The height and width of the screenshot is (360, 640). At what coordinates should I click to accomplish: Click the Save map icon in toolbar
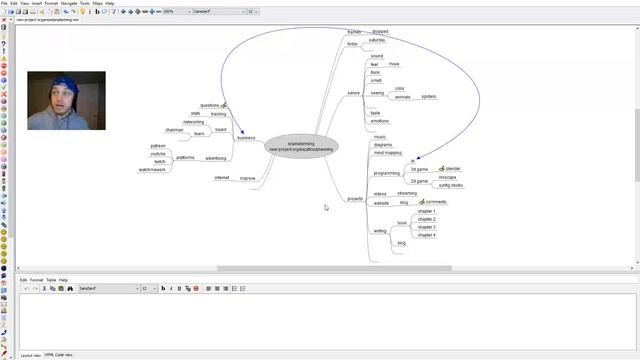(x=18, y=12)
